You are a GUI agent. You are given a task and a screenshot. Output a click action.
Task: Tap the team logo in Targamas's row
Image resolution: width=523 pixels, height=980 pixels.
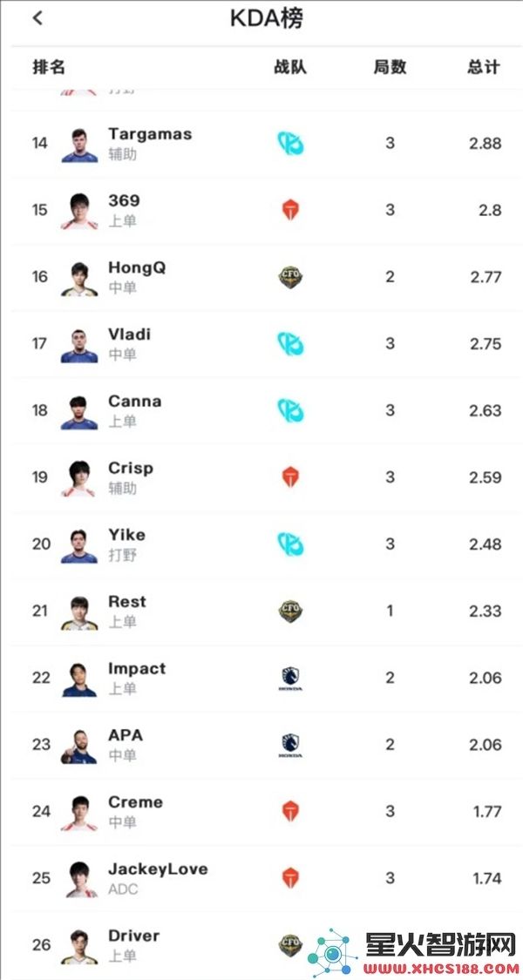[x=291, y=143]
